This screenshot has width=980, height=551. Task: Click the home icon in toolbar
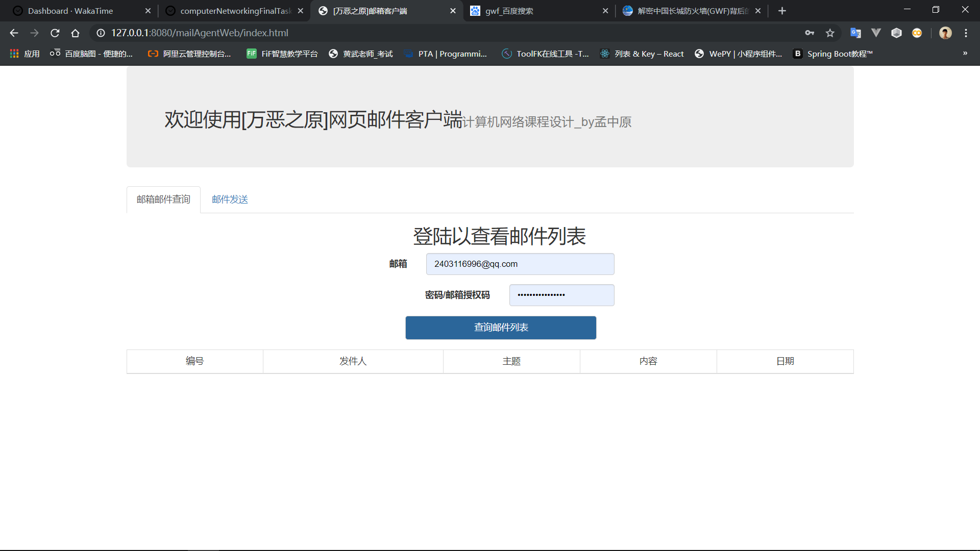pyautogui.click(x=75, y=33)
